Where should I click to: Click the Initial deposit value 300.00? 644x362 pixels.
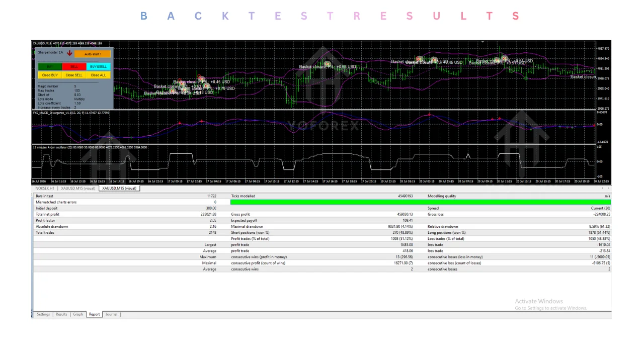(211, 208)
